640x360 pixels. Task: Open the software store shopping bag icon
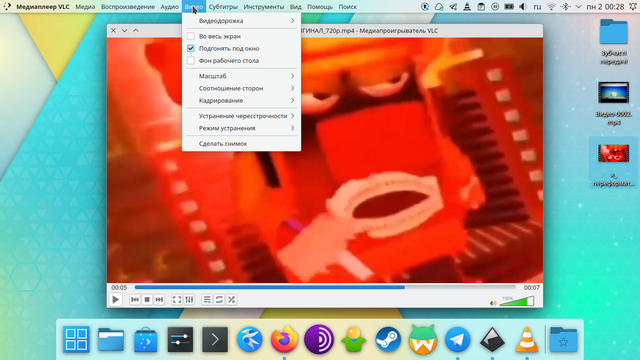[146, 339]
